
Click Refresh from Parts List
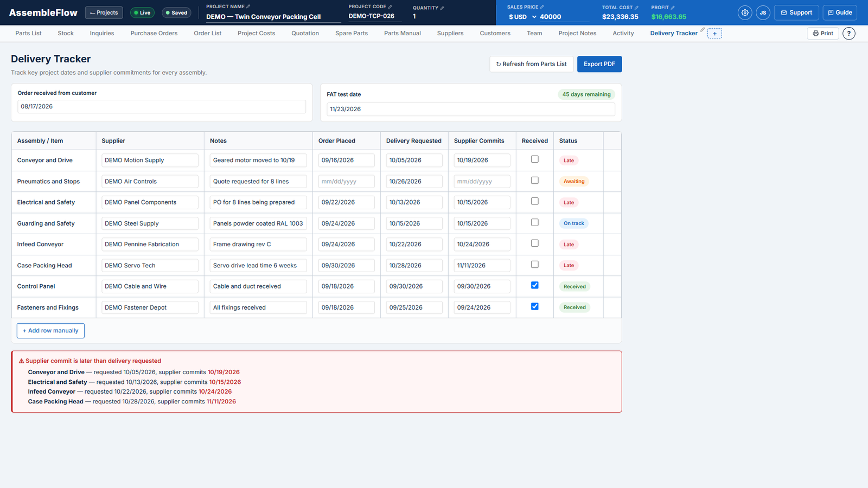click(531, 64)
